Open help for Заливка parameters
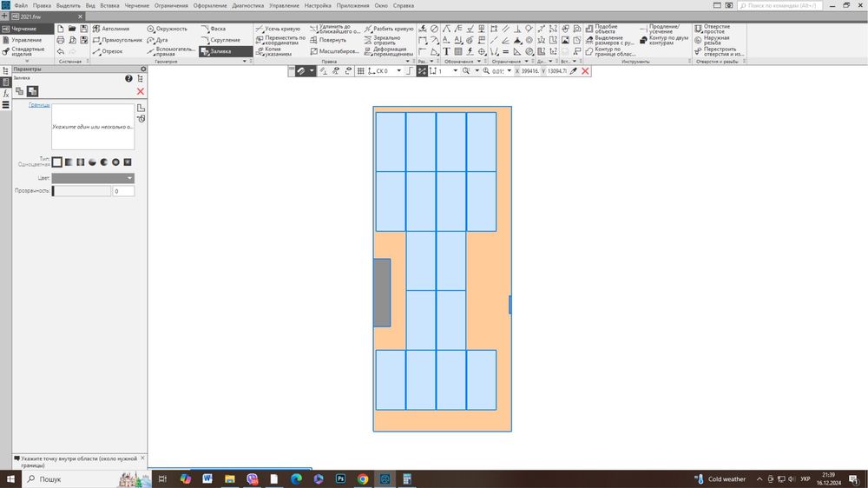This screenshot has height=488, width=868. (x=128, y=79)
